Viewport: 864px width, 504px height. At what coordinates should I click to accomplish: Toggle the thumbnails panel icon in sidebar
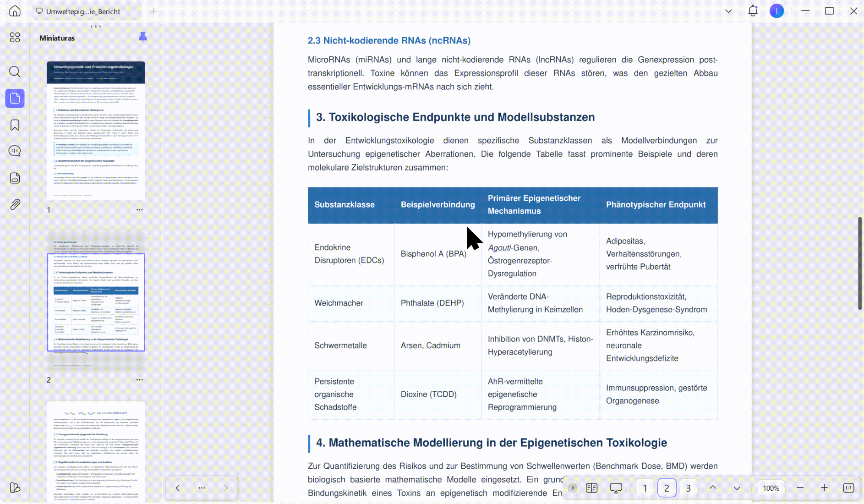[15, 99]
